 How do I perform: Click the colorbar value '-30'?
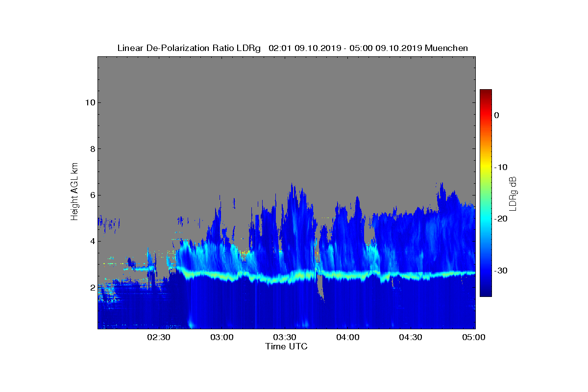(x=500, y=271)
